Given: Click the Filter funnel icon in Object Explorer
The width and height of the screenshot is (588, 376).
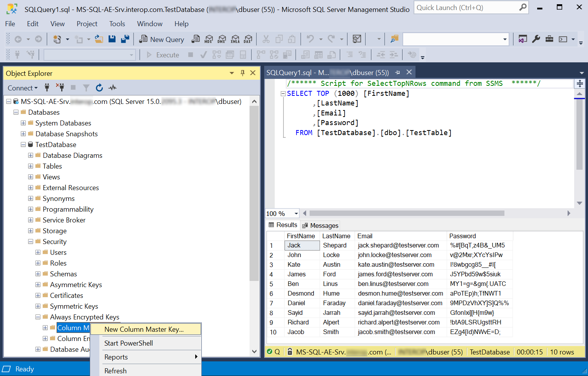Looking at the screenshot, I should 86,88.
